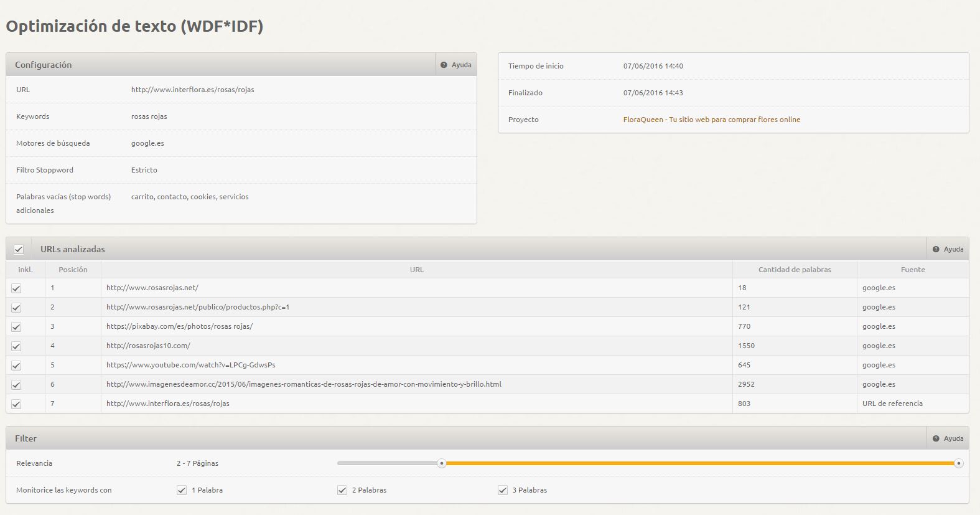Sort by URL column header
Screen dimensions: 980x515
tap(417, 270)
